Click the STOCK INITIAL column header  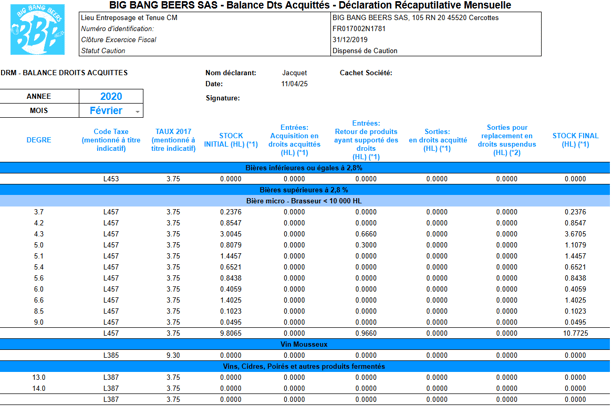point(231,140)
